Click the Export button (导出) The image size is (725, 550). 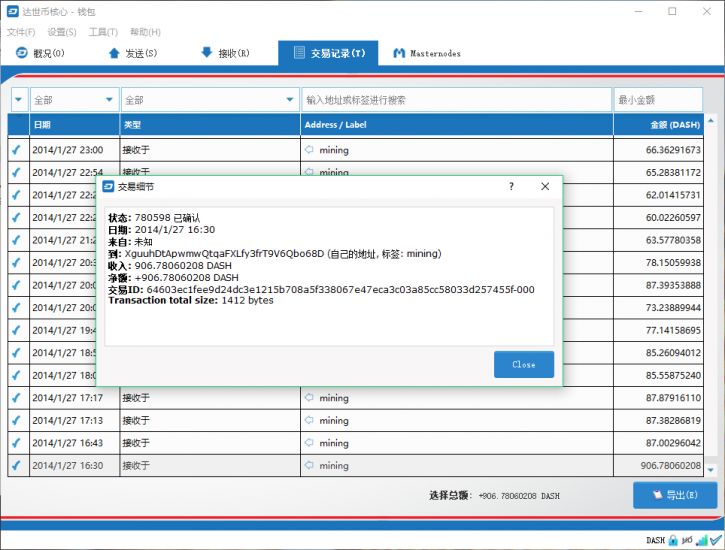[x=675, y=495]
